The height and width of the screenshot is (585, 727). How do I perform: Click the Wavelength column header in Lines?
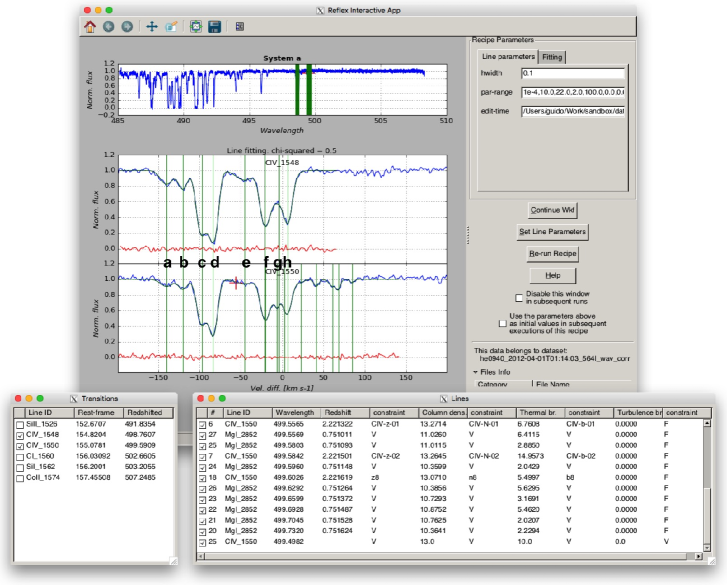294,412
